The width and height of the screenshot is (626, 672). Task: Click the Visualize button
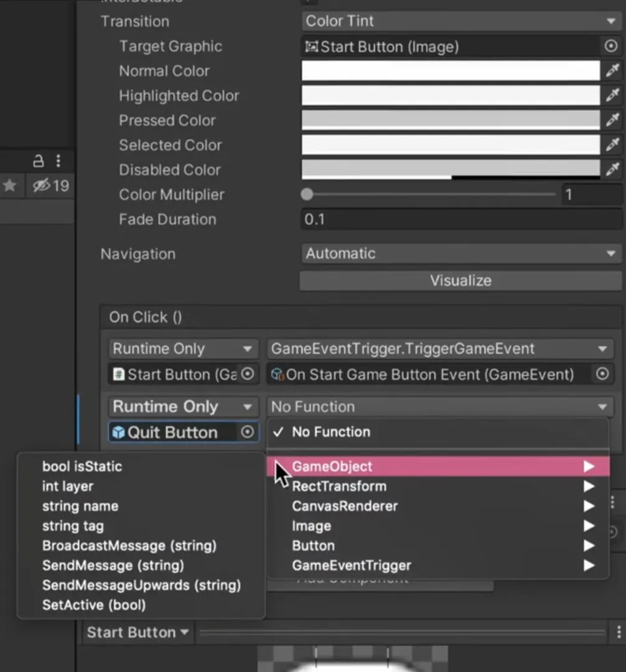tap(460, 280)
